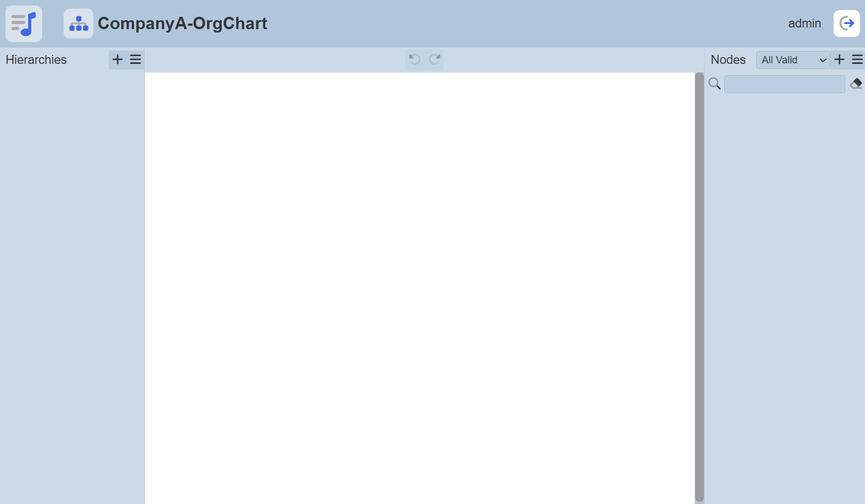Screen dimensions: 865x504
Task: Click the logout arrow icon
Action: [x=846, y=24]
